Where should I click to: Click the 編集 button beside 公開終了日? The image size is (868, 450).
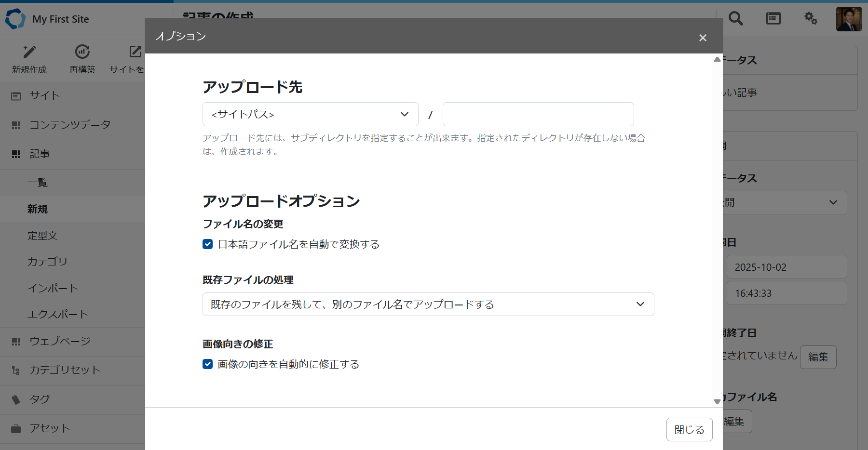click(818, 357)
